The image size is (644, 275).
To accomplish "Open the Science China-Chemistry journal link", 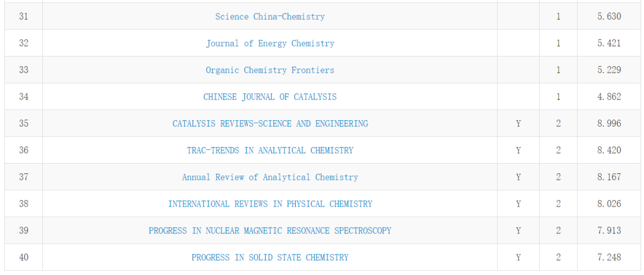I will tap(270, 17).
